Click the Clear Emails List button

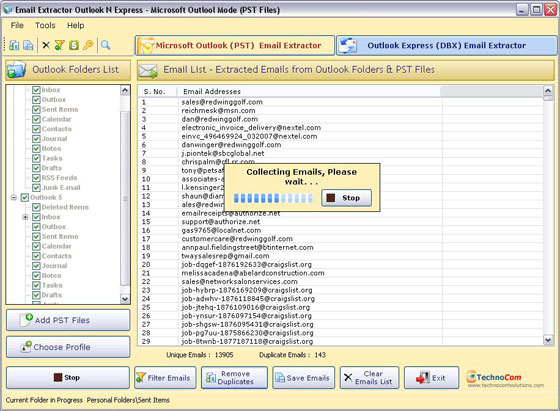[369, 378]
